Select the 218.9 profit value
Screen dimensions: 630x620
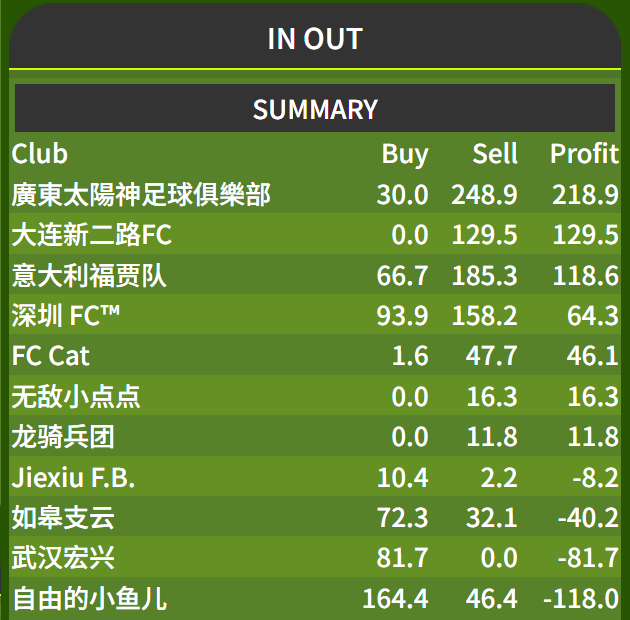tap(585, 195)
